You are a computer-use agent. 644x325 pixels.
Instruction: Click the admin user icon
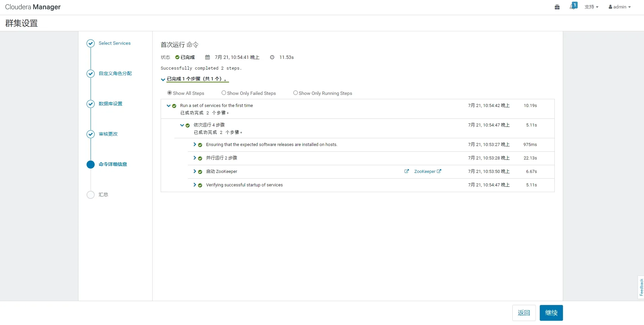coord(610,7)
